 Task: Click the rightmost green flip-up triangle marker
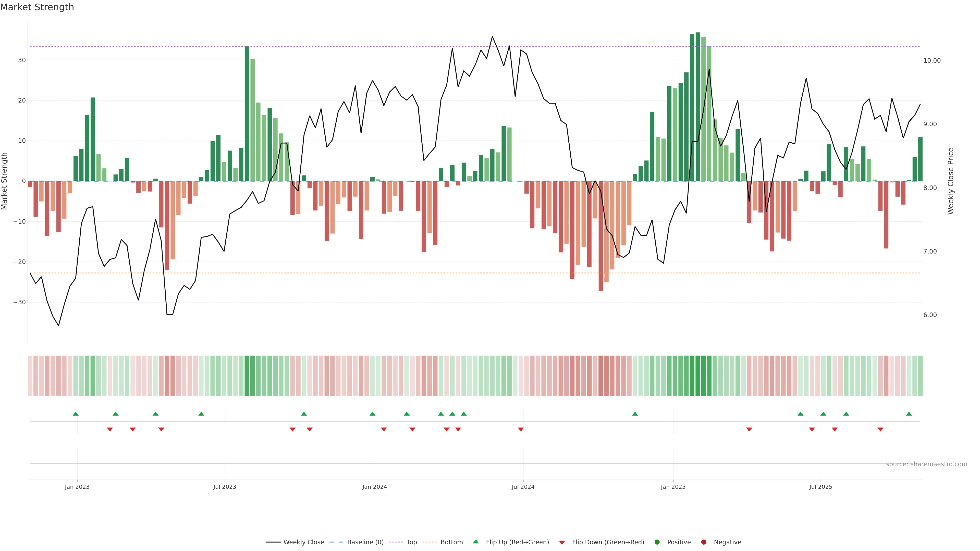909,414
